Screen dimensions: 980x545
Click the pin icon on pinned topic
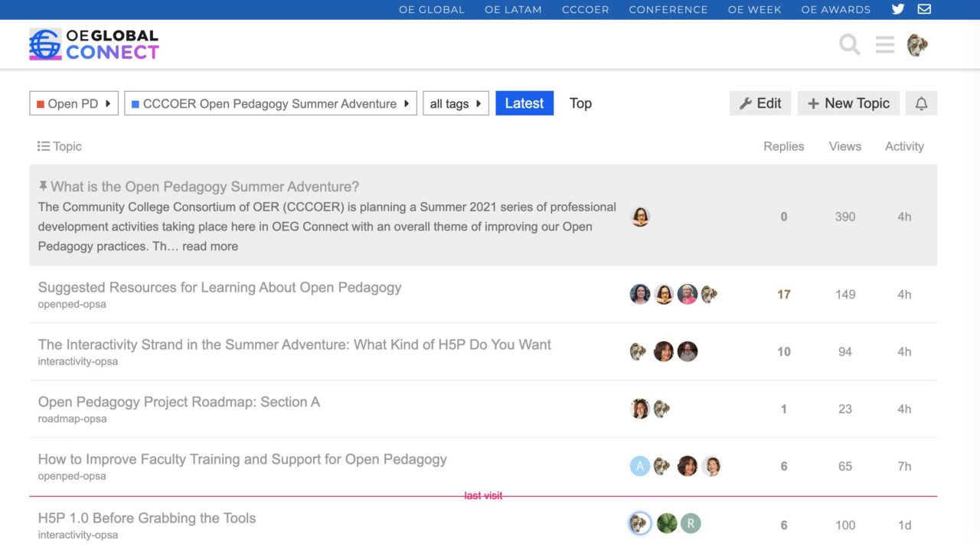click(43, 186)
